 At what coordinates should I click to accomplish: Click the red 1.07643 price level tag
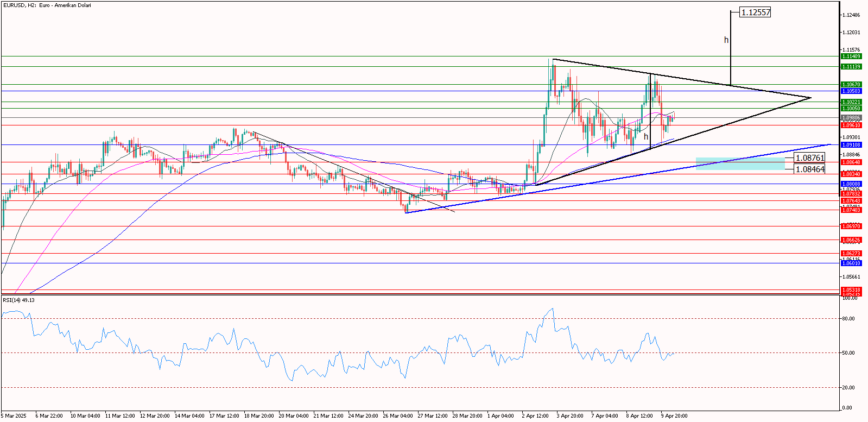(851, 201)
